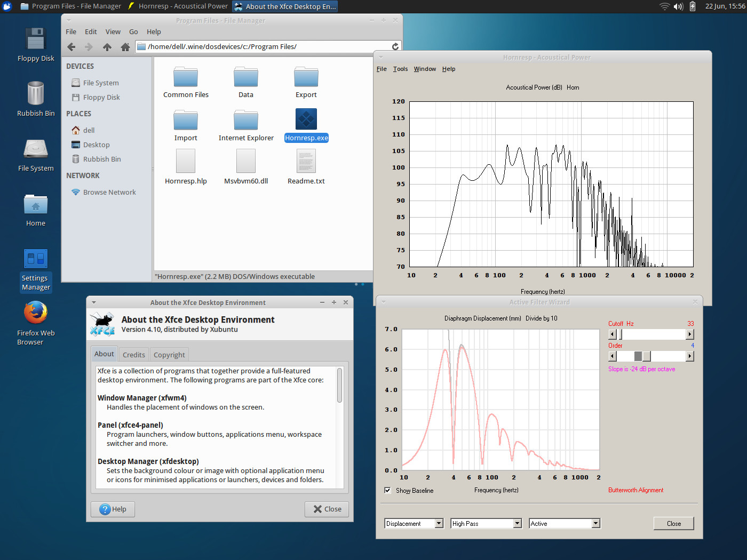Open Floppy Disk in the Devices sidebar

(x=96, y=97)
